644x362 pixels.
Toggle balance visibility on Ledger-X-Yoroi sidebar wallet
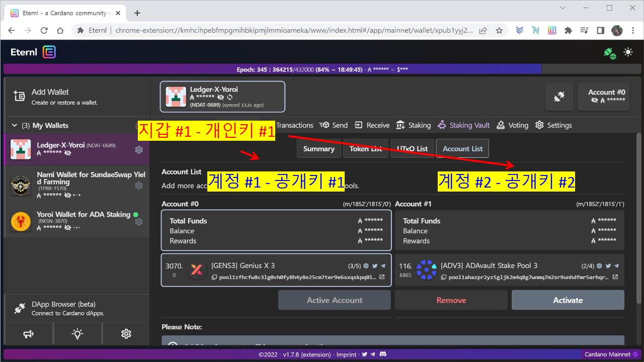pos(68,153)
